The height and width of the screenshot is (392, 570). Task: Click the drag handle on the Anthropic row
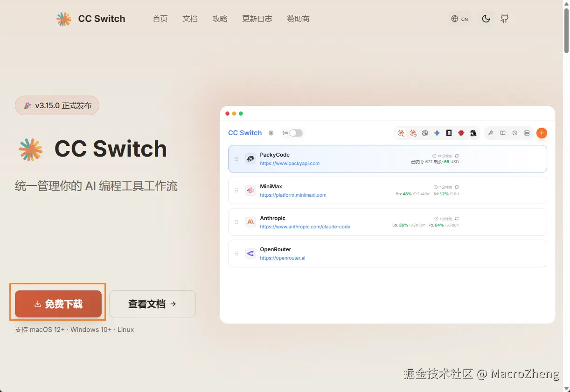(236, 222)
